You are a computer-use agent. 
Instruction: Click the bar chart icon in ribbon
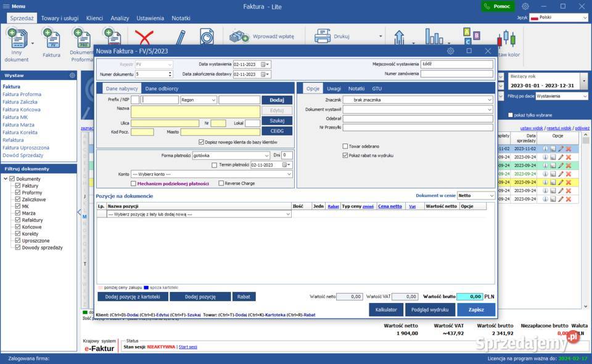pos(434,36)
